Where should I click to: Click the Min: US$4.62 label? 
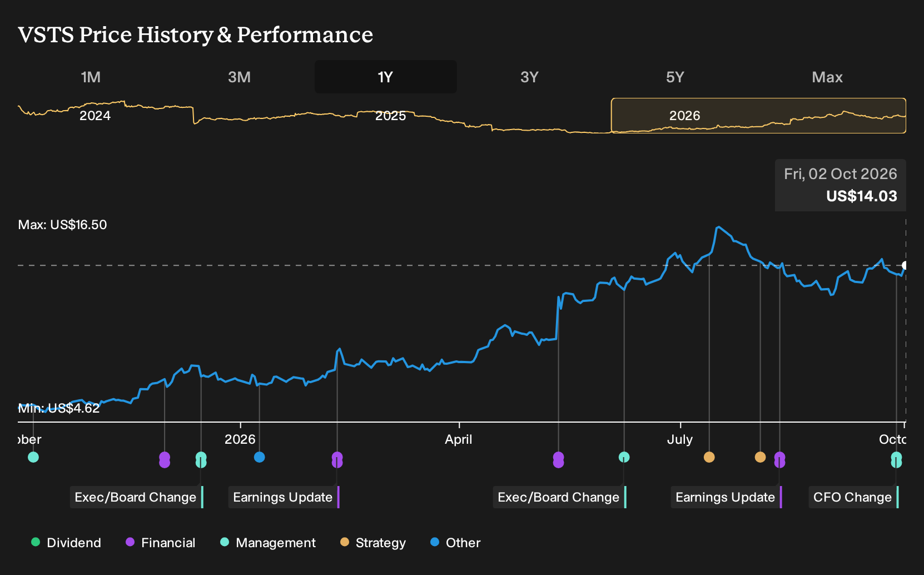(59, 408)
